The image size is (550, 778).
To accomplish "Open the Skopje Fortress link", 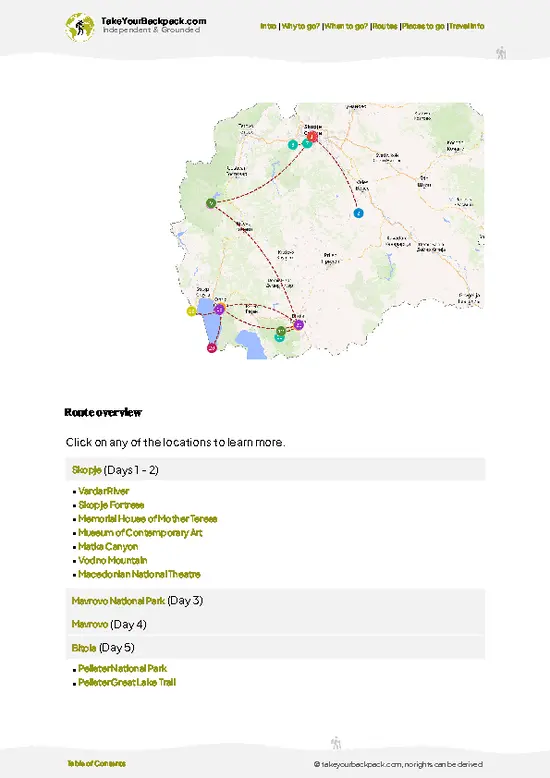I will click(x=111, y=505).
